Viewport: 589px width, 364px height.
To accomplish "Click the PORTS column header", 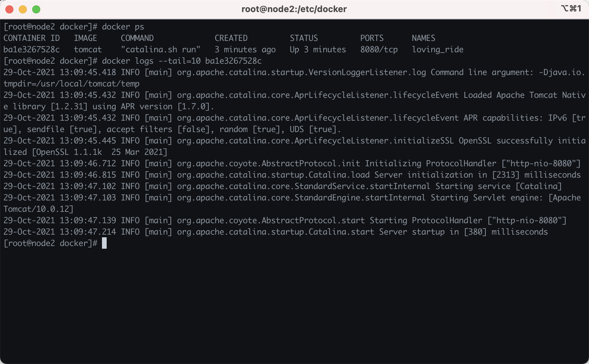I will (x=372, y=38).
